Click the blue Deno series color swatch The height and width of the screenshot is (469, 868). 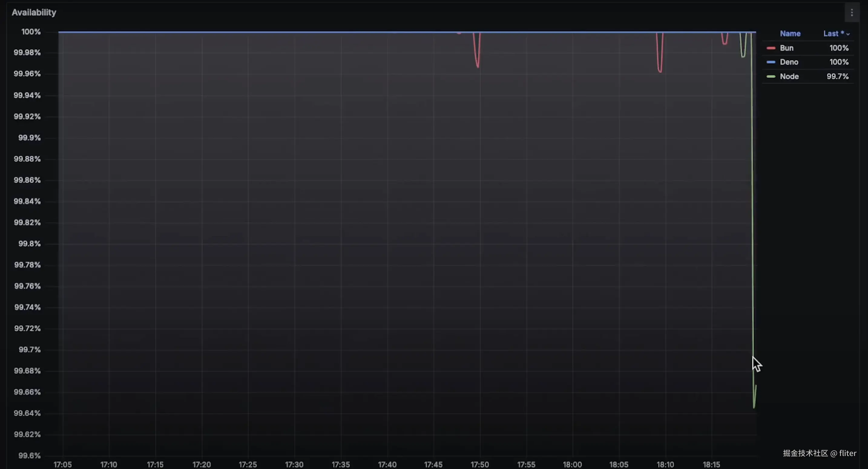[771, 62]
